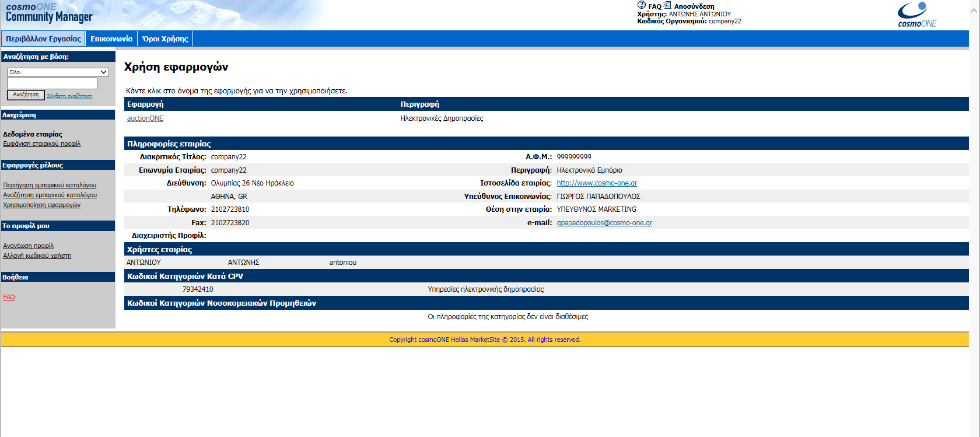Open Χρησιμοποίηση εφαρμογών sidebar link

[42, 205]
